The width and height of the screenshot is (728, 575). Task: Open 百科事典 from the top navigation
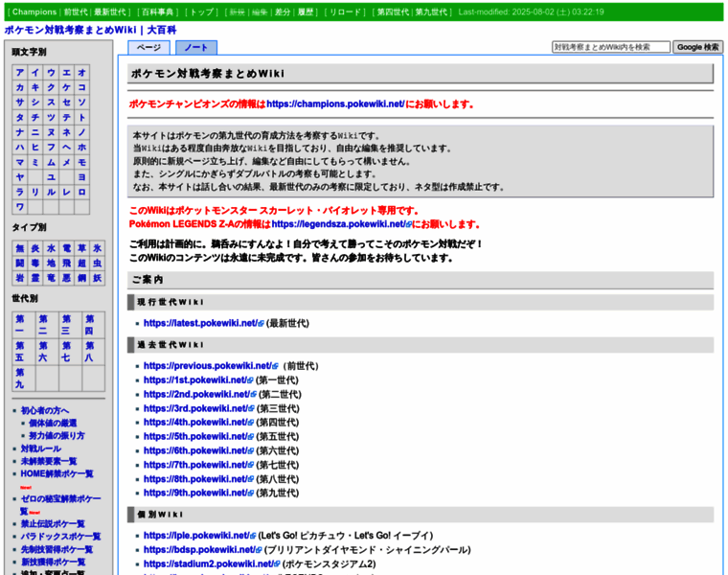tap(158, 12)
